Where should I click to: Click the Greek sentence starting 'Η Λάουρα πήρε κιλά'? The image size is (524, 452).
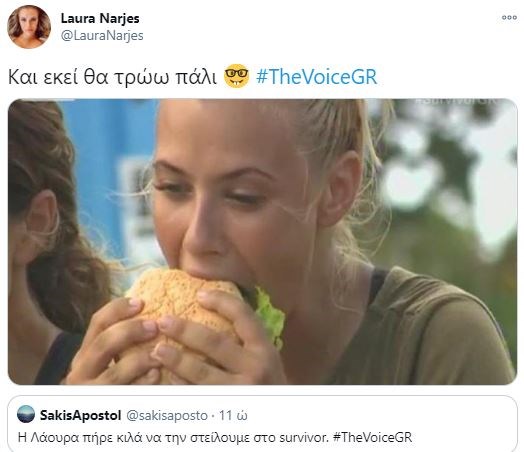click(215, 437)
